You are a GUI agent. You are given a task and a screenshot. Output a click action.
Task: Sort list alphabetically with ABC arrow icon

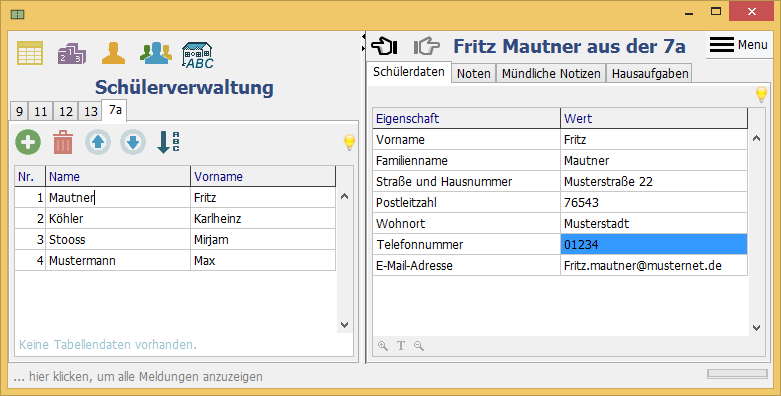coord(168,142)
